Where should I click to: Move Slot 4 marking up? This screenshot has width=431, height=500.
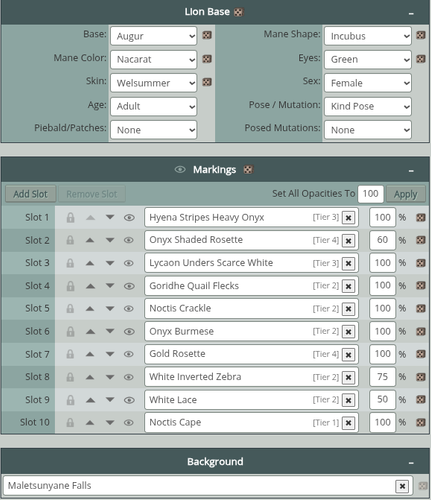click(x=90, y=286)
